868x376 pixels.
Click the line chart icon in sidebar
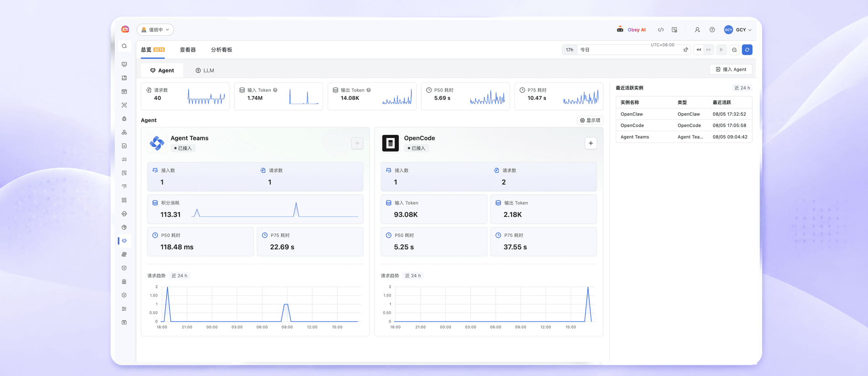(x=124, y=160)
